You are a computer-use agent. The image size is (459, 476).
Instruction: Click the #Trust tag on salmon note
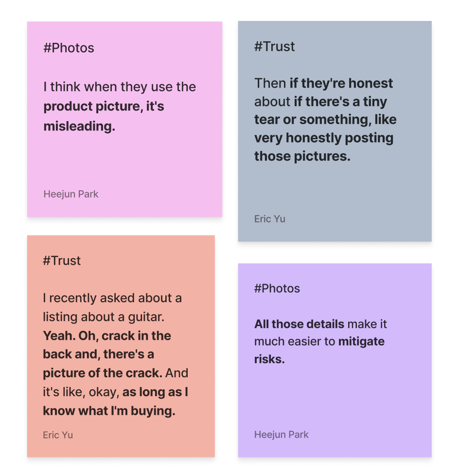62,261
